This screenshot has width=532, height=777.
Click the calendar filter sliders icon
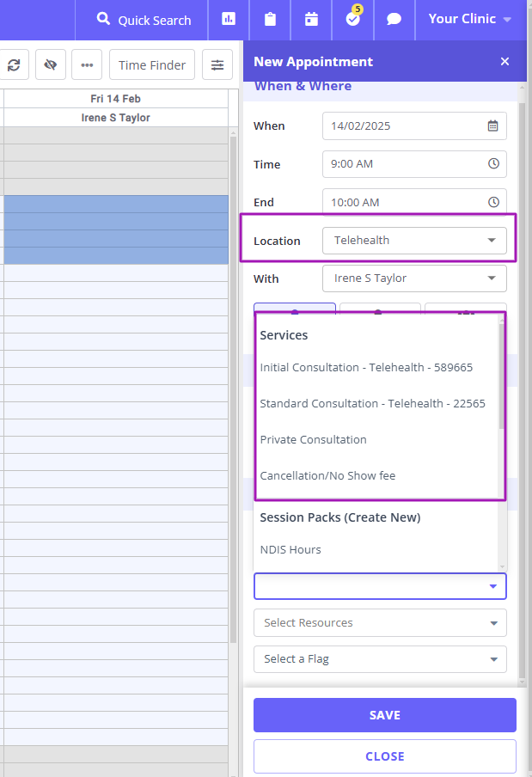tap(217, 65)
